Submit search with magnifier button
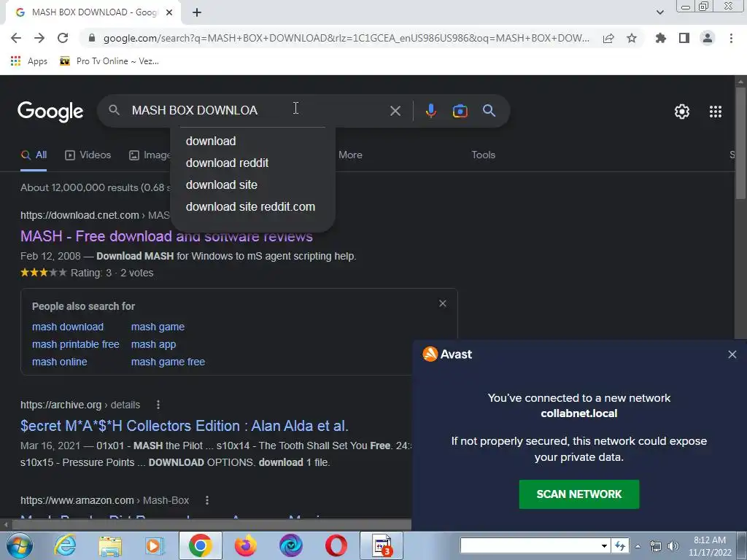The image size is (747, 560). pyautogui.click(x=489, y=111)
